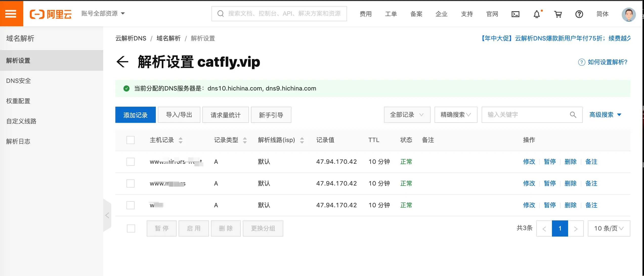Click the bulk 启用 button

click(194, 228)
